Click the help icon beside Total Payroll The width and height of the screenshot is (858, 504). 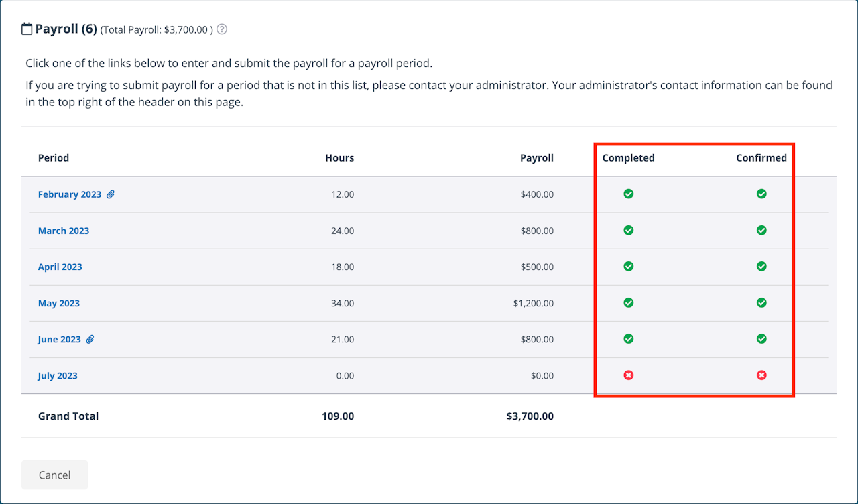(222, 29)
